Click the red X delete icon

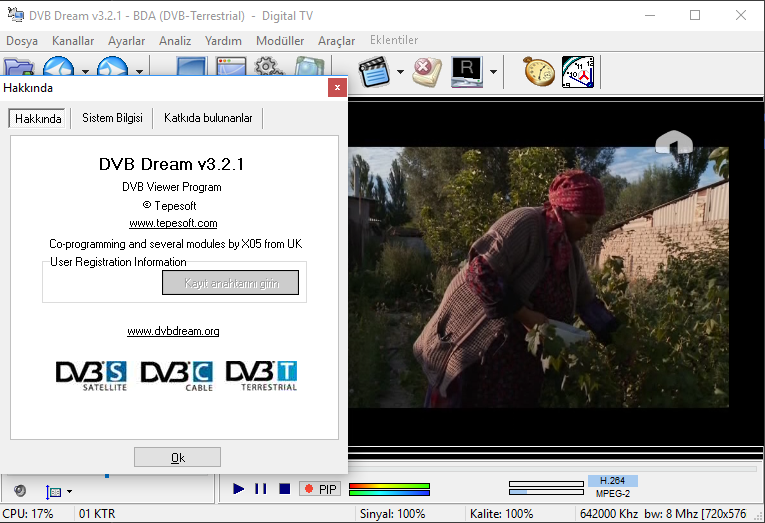tap(427, 72)
